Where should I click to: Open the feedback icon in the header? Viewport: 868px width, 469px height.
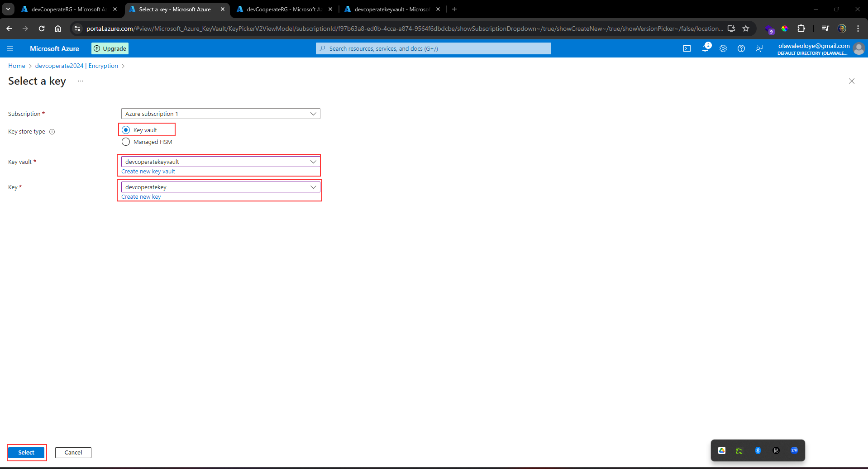click(x=759, y=48)
